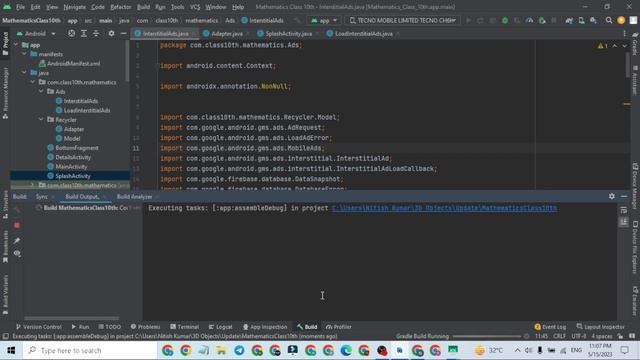The width and height of the screenshot is (640, 360).
Task: Toggle scroll to end in Build output
Action: coord(623,222)
